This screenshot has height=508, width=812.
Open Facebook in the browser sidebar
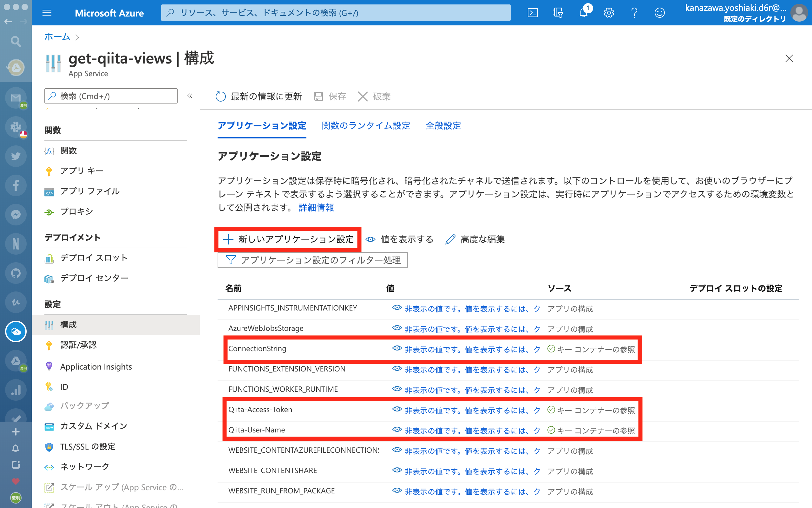pos(16,185)
